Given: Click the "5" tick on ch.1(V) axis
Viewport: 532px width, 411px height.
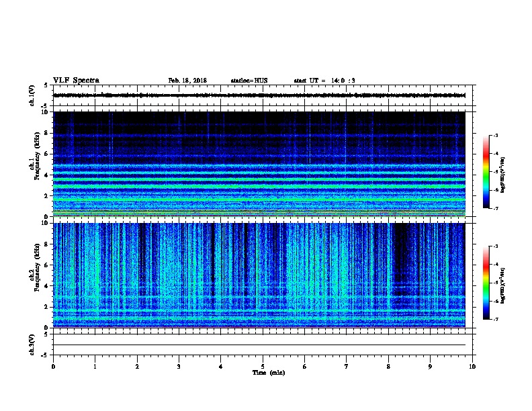Looking at the screenshot, I should pos(46,85).
